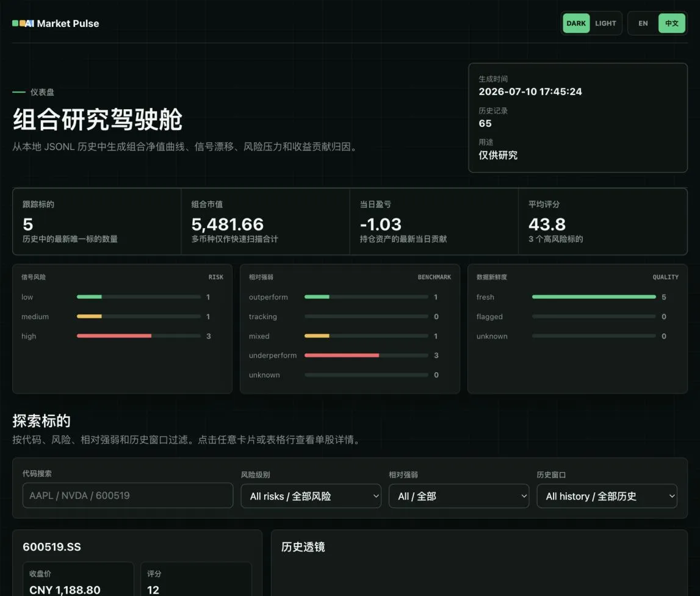Click the 仅供研究 usage text
700x596 pixels.
pyautogui.click(x=498, y=155)
